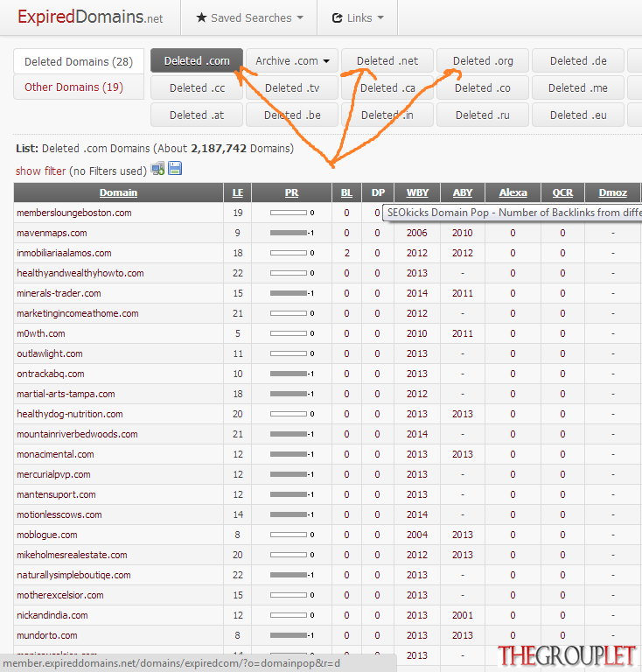Viewport: 642px width, 672px height.
Task: Open domain mavenmaps.com
Action: [52, 233]
